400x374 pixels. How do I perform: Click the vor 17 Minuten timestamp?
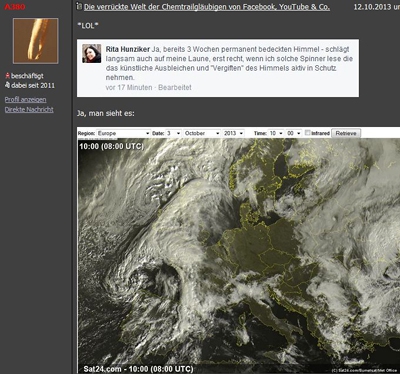(x=129, y=88)
